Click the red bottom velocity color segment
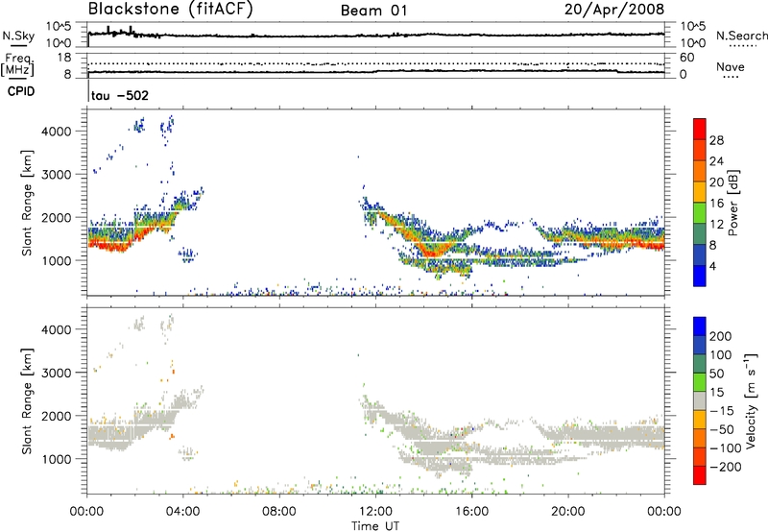This screenshot has width=768, height=532. pyautogui.click(x=700, y=475)
